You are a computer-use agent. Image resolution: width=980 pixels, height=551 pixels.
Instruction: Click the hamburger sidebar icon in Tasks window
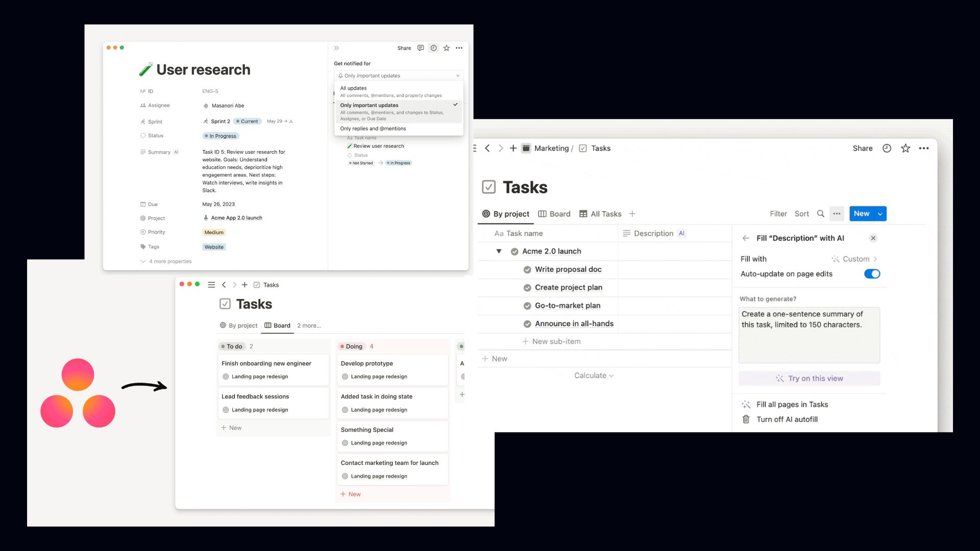(211, 285)
